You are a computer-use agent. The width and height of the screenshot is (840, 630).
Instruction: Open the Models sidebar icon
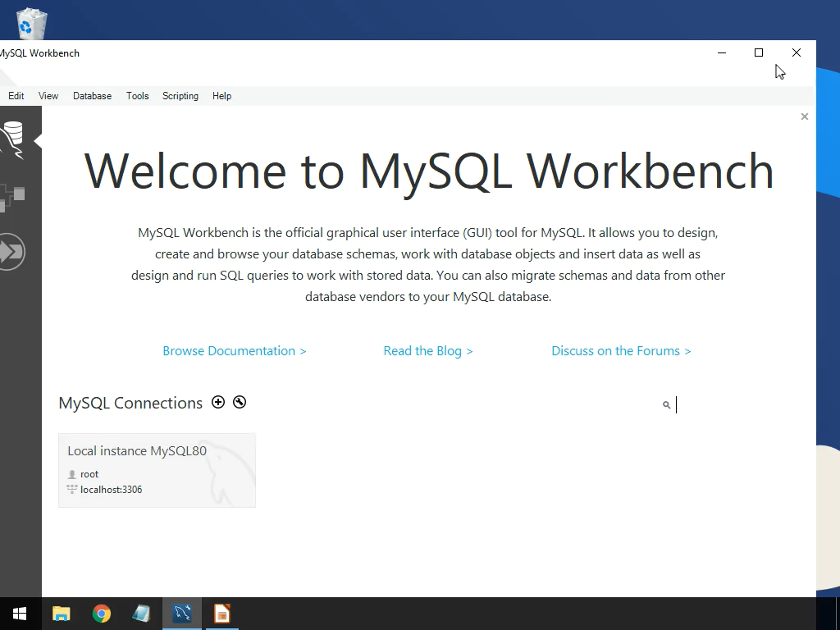point(11,198)
